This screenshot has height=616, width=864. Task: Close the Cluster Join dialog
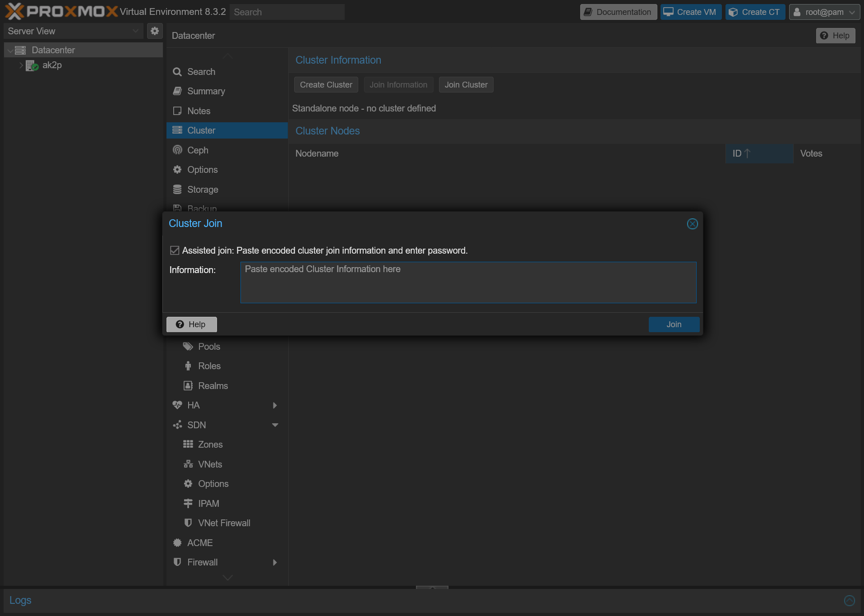[x=692, y=224]
